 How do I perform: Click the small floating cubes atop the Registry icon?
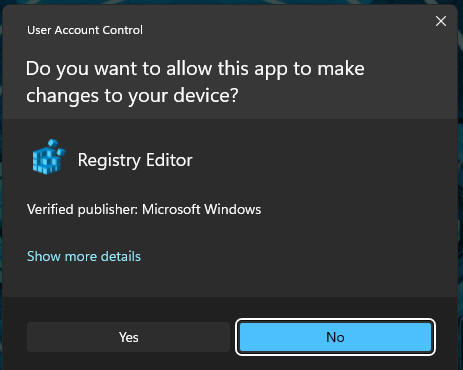coord(56,147)
